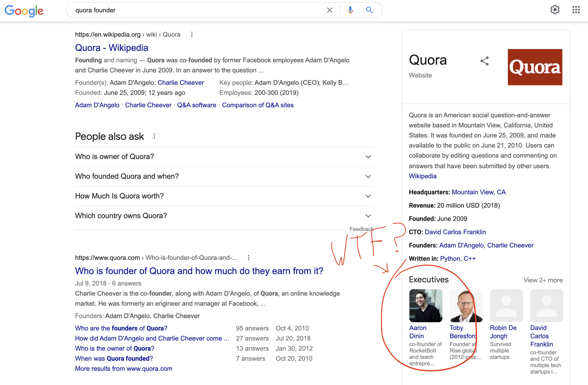Expand 'How Much Is Quora worth?' question

point(224,196)
